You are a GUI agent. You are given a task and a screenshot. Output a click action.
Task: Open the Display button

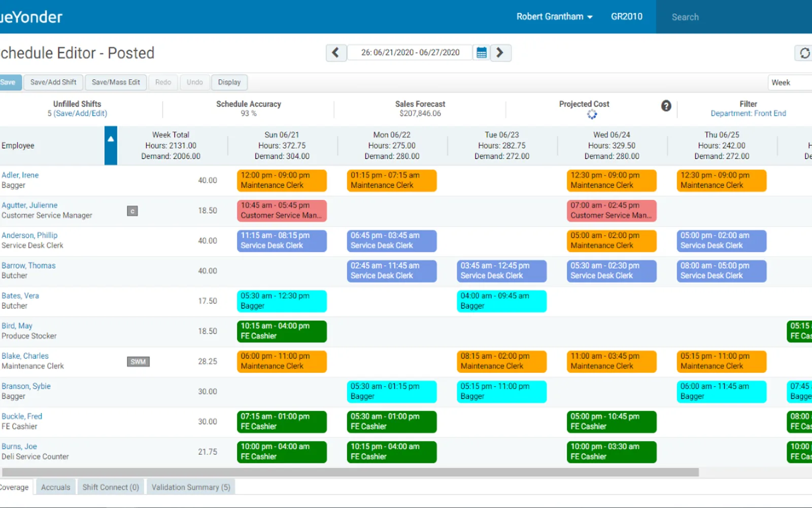pos(229,82)
